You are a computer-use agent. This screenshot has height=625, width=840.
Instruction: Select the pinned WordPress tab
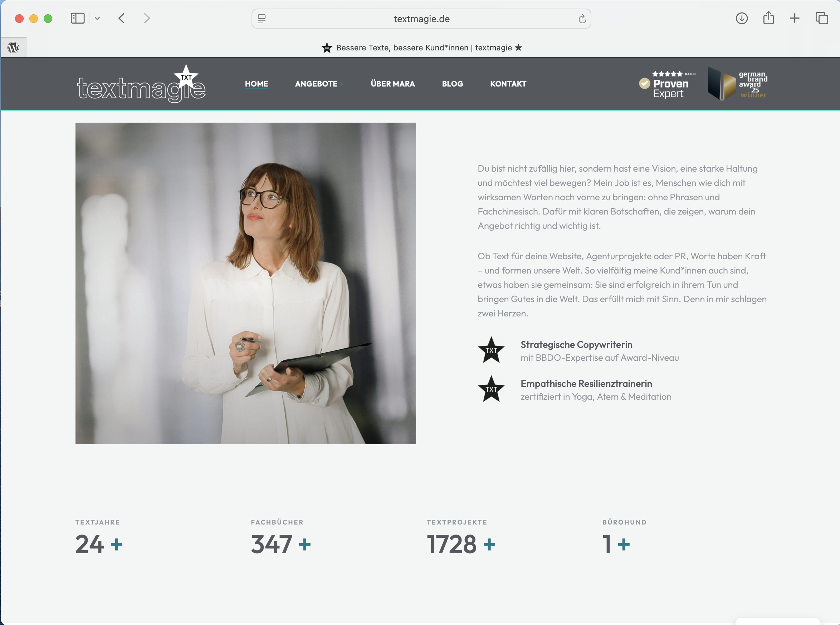[13, 48]
